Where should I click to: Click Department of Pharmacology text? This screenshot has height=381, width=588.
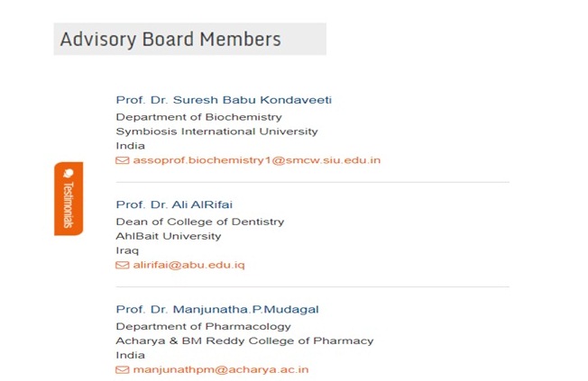click(203, 326)
